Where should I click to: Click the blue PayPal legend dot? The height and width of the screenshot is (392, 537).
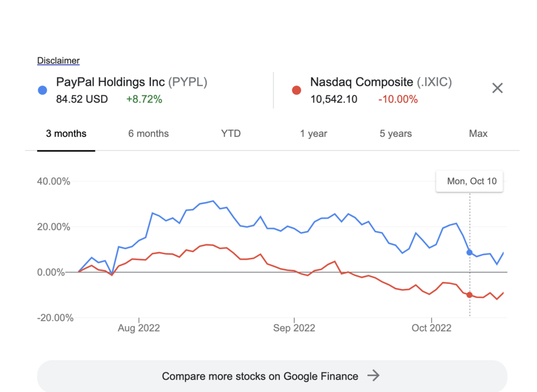coord(42,90)
